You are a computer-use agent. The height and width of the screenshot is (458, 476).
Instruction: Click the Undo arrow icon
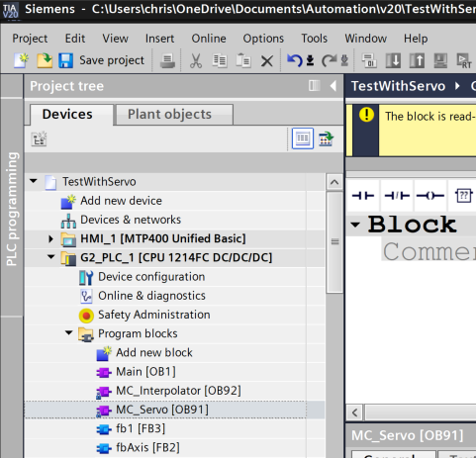[x=295, y=60]
